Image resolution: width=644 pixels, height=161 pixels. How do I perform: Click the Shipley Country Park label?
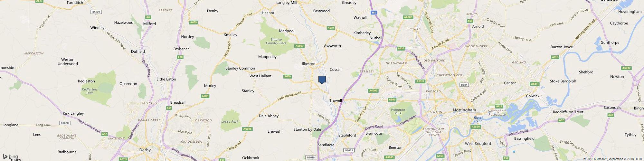coord(276,41)
